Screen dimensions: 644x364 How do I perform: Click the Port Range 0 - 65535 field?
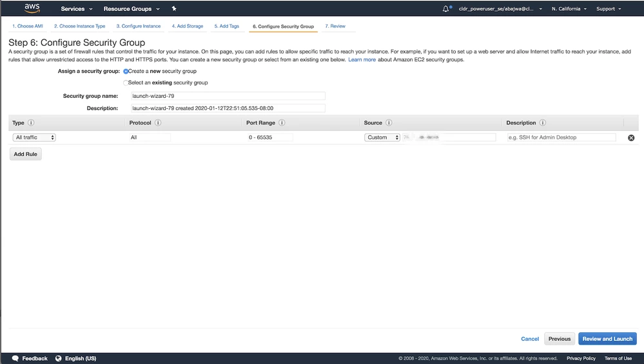(x=270, y=137)
